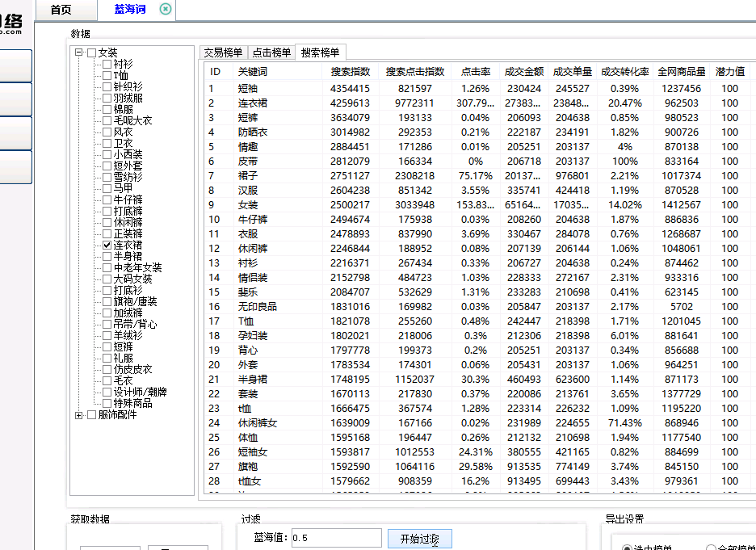Check the 旗袍/唐装 checkbox
The height and width of the screenshot is (550, 756).
coord(107,301)
